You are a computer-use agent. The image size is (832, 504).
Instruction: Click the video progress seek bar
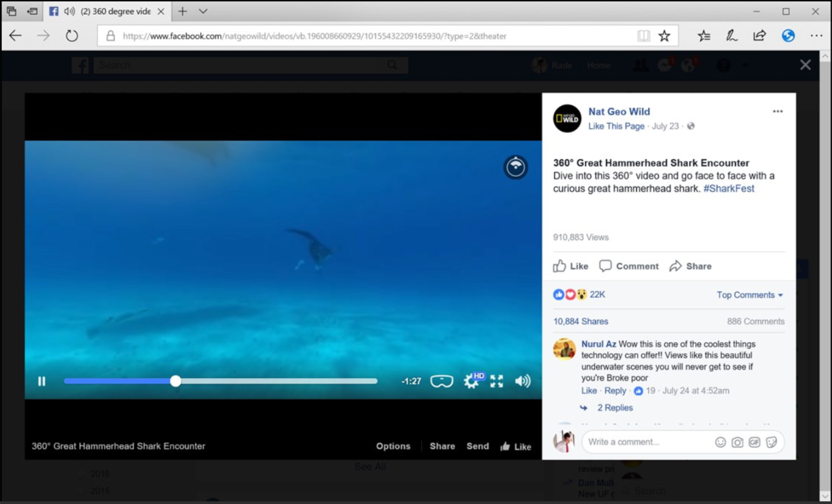[221, 381]
